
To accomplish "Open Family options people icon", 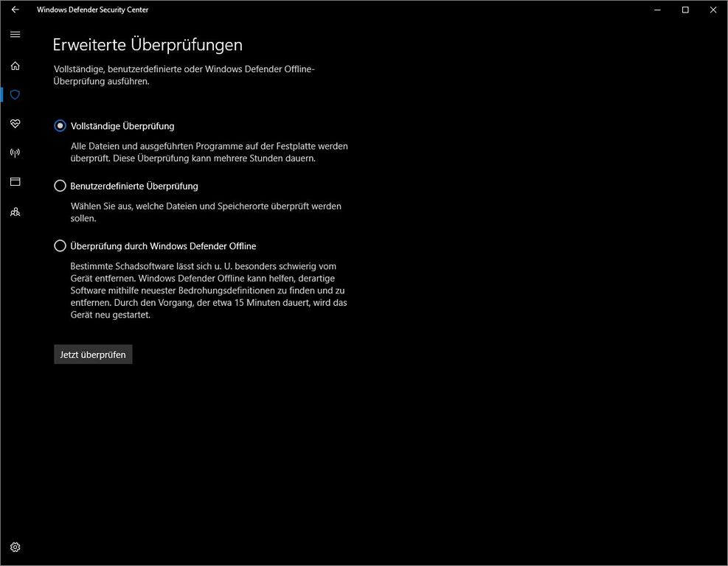I will pos(15,212).
